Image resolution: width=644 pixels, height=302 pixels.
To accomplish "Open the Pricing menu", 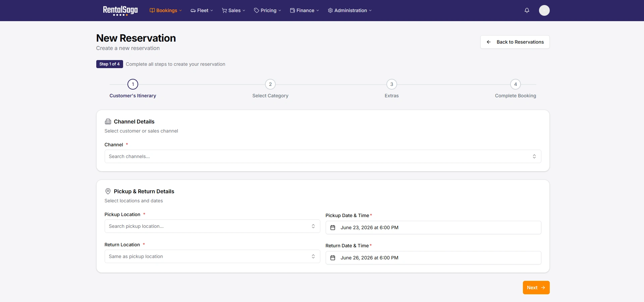I will click(x=268, y=10).
